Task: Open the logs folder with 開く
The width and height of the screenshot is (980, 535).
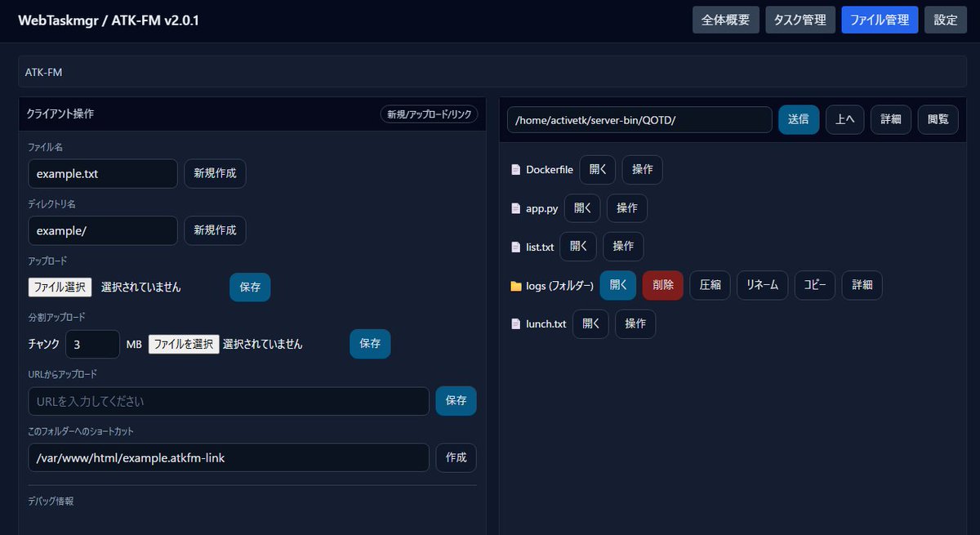Action: 618,285
